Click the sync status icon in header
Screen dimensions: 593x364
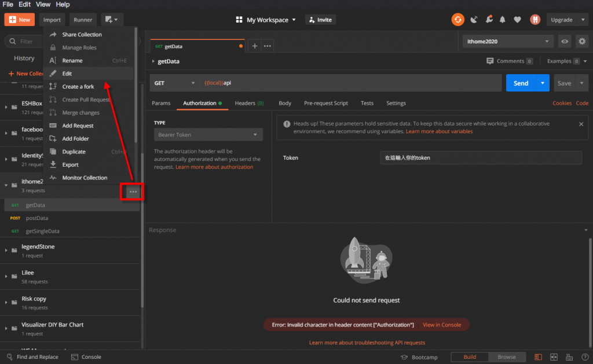(457, 20)
